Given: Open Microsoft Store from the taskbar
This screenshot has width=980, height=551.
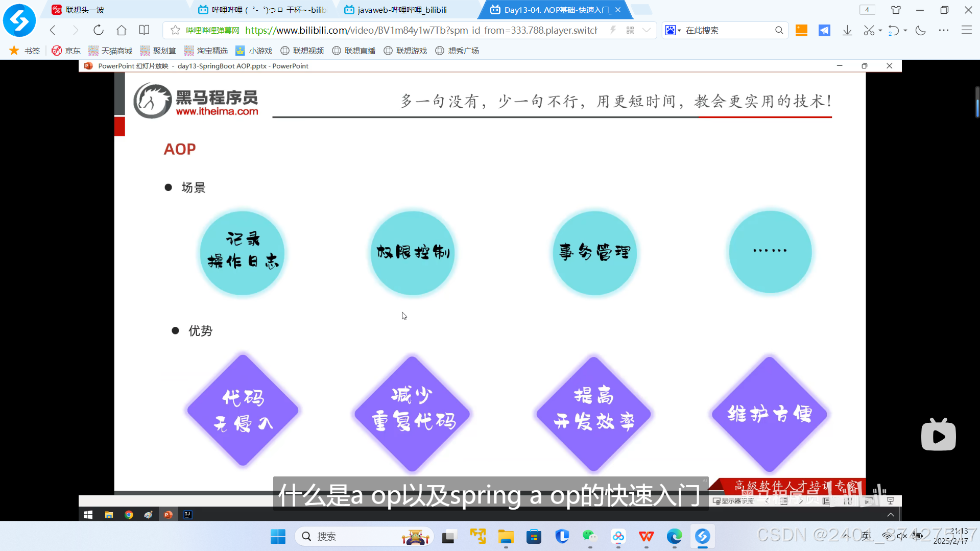Looking at the screenshot, I should [x=534, y=536].
